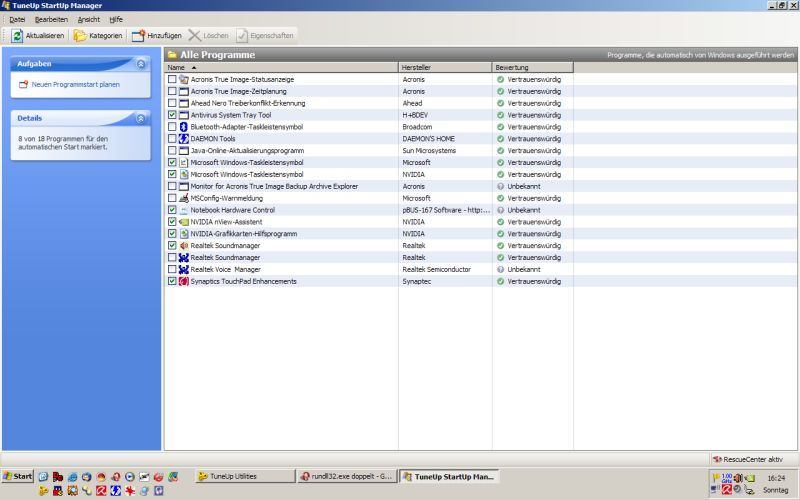This screenshot has height=500, width=800.
Task: Switch to the rundll32.exe doppelt taskbar window
Action: [347, 477]
